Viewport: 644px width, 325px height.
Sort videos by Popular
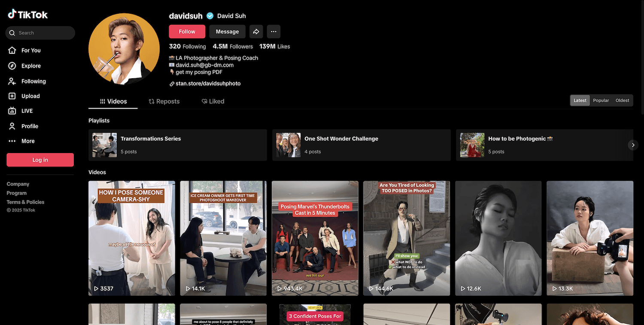601,100
